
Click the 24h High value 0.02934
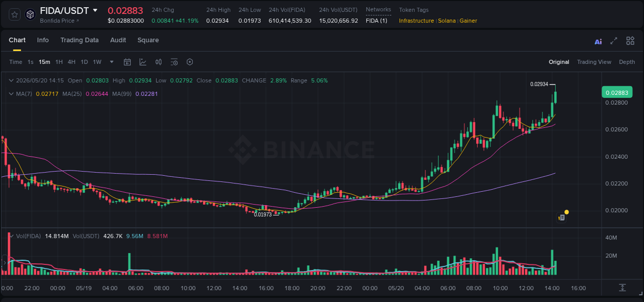[217, 21]
